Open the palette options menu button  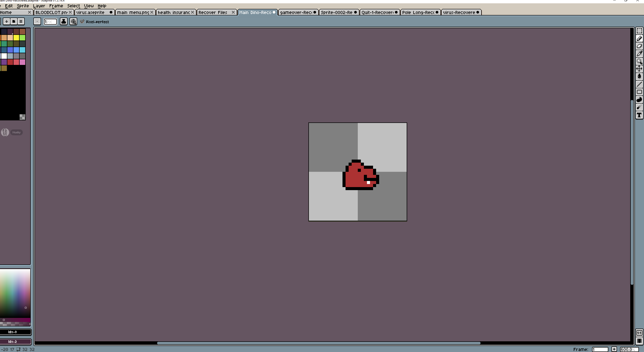coord(21,21)
